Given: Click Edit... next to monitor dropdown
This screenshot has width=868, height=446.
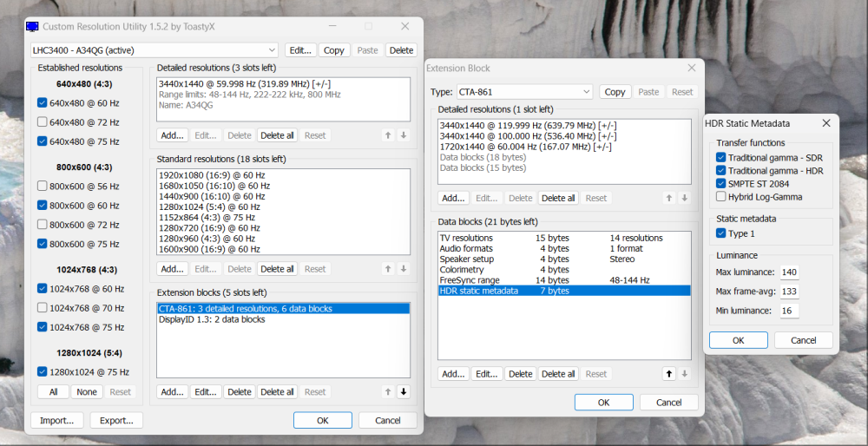Looking at the screenshot, I should tap(300, 50).
